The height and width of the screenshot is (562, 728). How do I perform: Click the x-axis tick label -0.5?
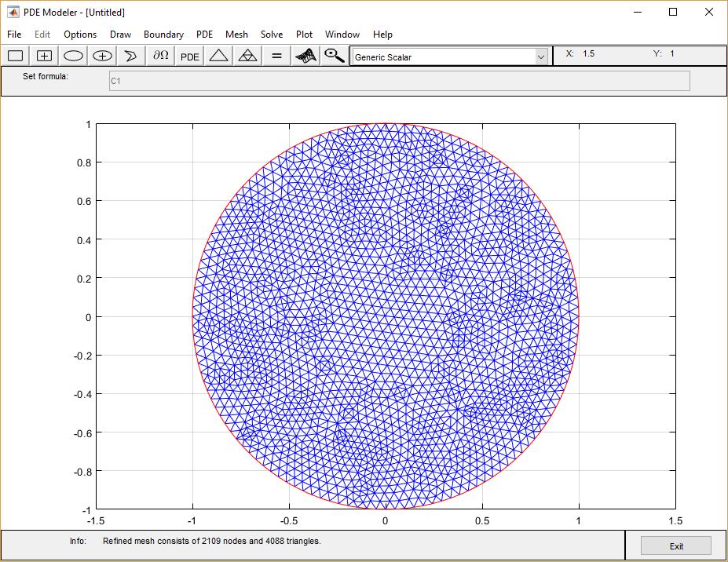click(x=289, y=520)
